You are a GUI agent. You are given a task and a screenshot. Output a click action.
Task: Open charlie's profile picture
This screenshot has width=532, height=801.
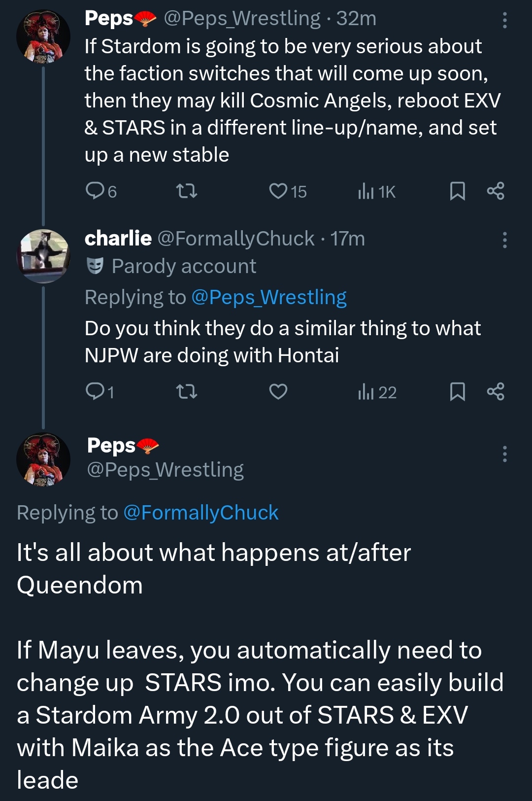[x=43, y=256]
